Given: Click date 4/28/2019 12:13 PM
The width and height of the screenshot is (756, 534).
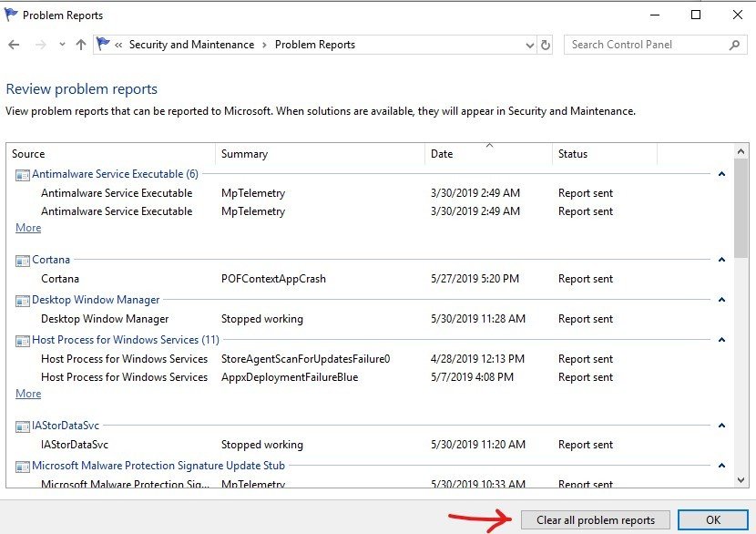Looking at the screenshot, I should coord(477,359).
